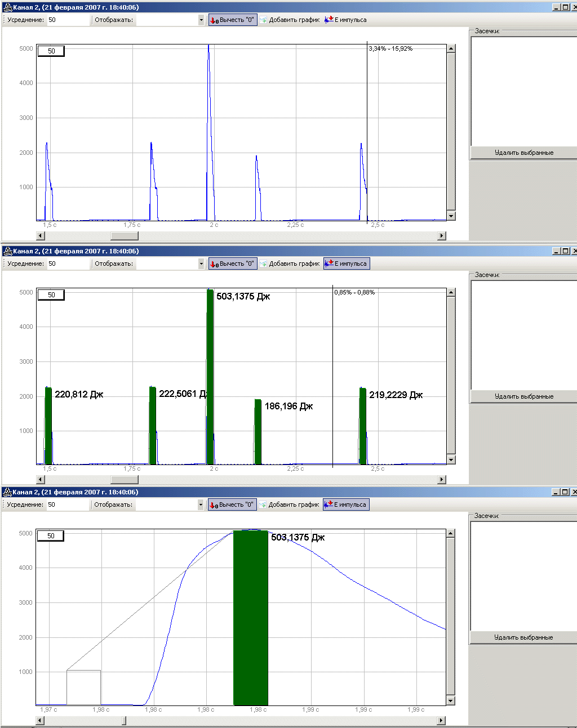This screenshot has width=577, height=728.
Task: Toggle Е импульса in middle window
Action: click(x=346, y=263)
